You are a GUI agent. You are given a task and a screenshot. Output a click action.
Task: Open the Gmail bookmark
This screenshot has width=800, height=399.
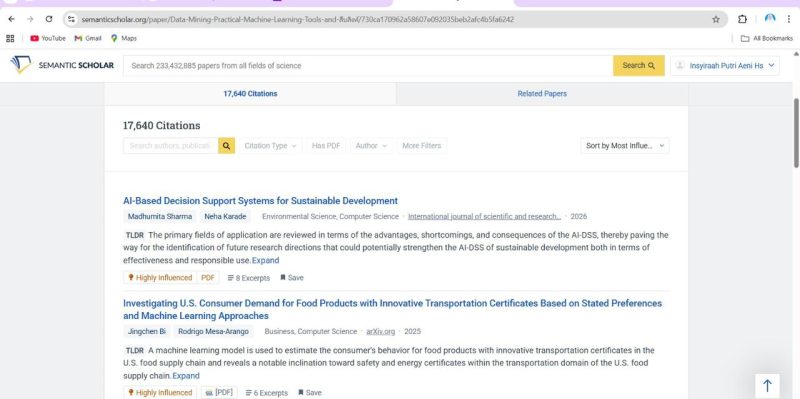88,38
